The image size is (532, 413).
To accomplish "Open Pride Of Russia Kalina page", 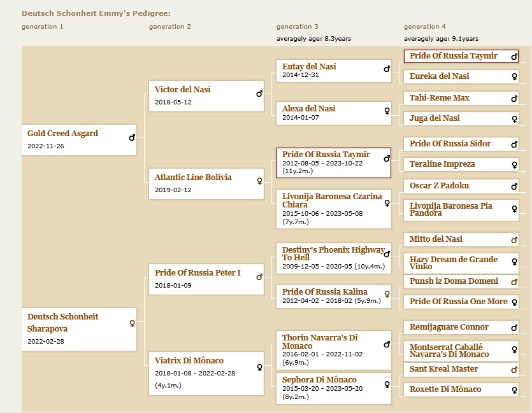I will click(325, 292).
